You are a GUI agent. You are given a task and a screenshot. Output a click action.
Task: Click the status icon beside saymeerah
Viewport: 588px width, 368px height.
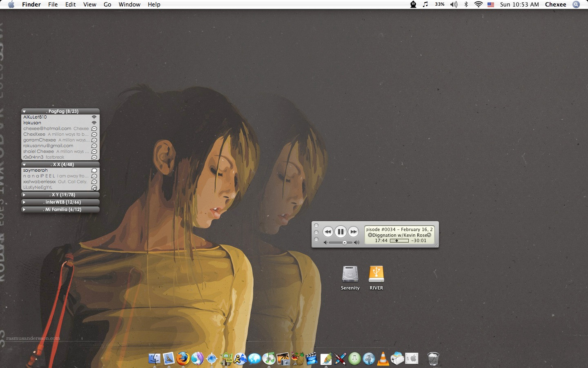[x=94, y=171]
